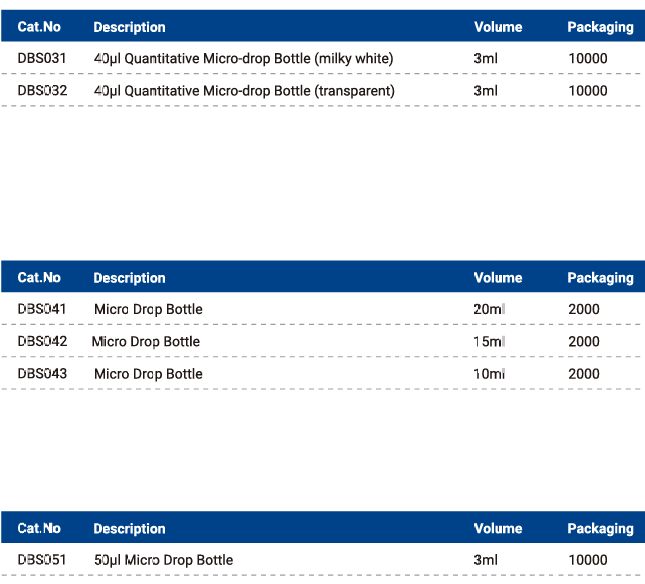Click the 10ml volume value
This screenshot has width=645, height=584.
coord(489,373)
